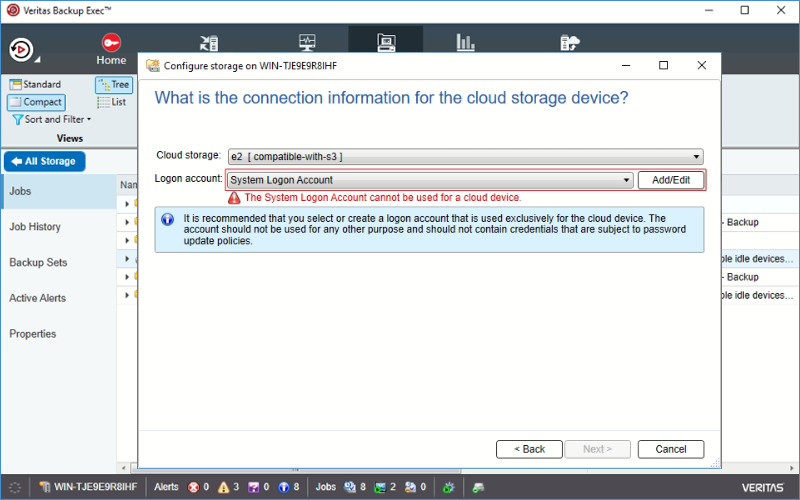
Task: Open the Instant Cloud Recovery tab icon
Action: tap(570, 42)
